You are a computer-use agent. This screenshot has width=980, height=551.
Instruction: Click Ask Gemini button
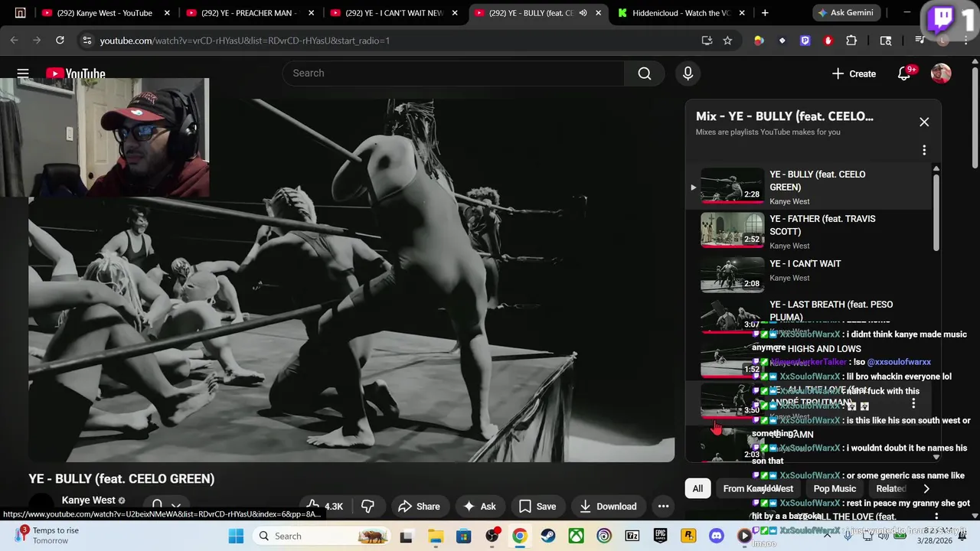tap(845, 13)
